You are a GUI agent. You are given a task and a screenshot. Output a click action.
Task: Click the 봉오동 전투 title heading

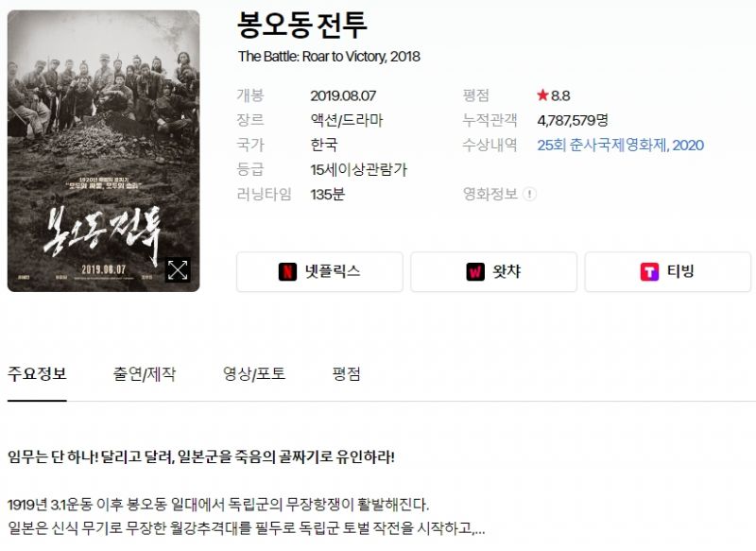click(302, 26)
